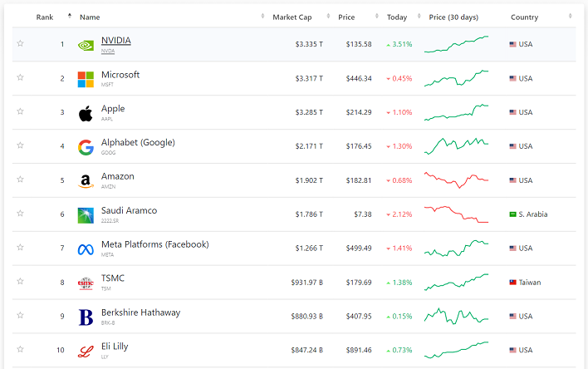Sort by the Today column header
Viewport: 588px width, 369px height.
tap(397, 17)
